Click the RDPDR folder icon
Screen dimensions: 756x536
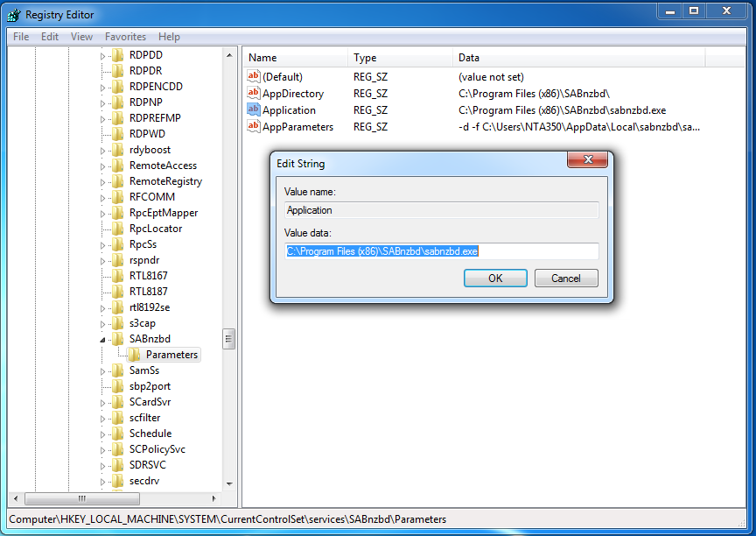tap(117, 70)
